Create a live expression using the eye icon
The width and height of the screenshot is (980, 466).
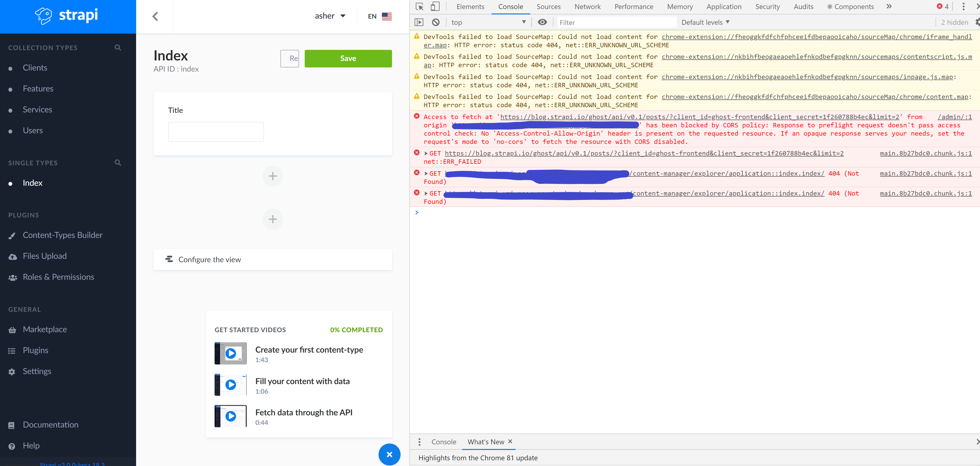[542, 22]
